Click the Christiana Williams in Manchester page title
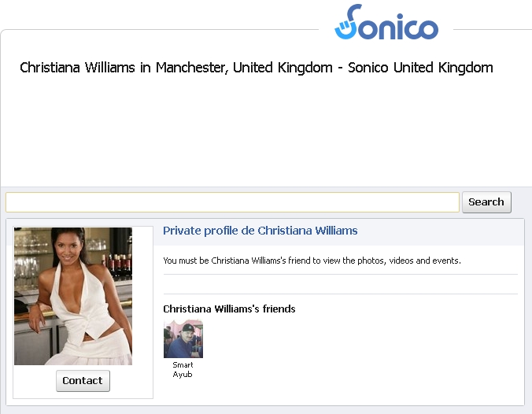532x414 pixels. (256, 68)
